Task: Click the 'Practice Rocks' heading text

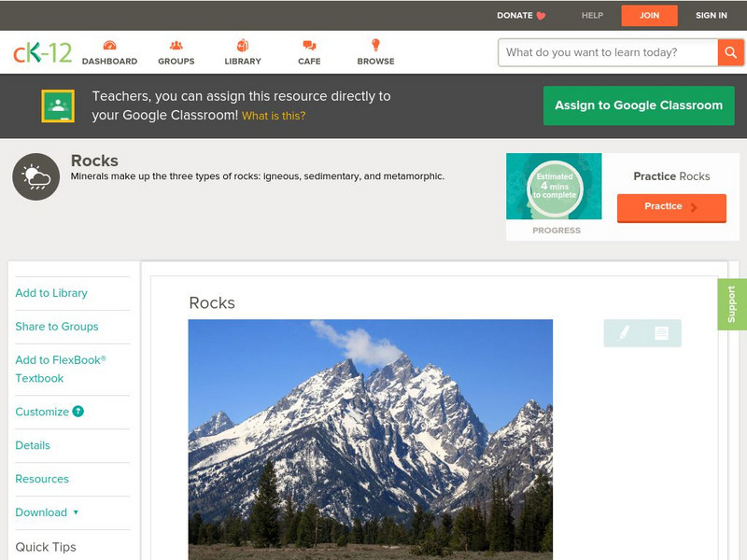Action: pyautogui.click(x=671, y=176)
